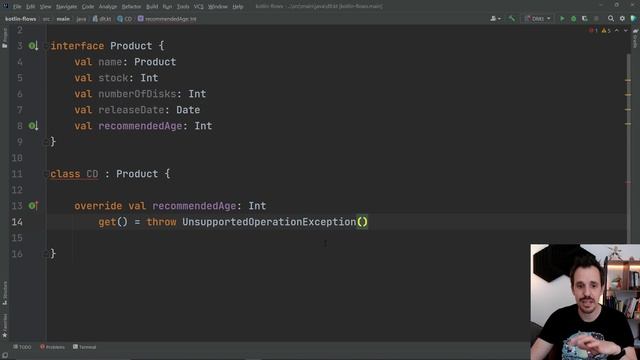Click implemented gutter icon on line 8
This screenshot has width=640, height=360.
33,126
